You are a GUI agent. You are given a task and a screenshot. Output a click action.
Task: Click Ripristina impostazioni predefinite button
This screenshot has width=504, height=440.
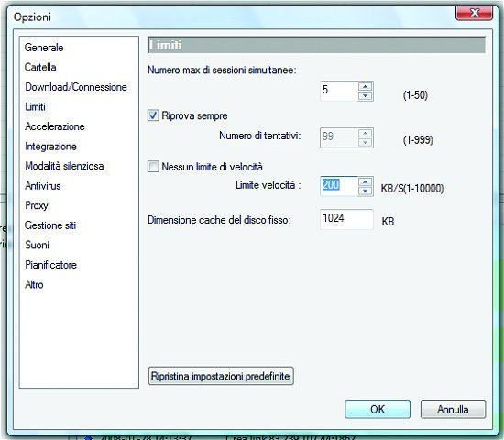pyautogui.click(x=221, y=376)
